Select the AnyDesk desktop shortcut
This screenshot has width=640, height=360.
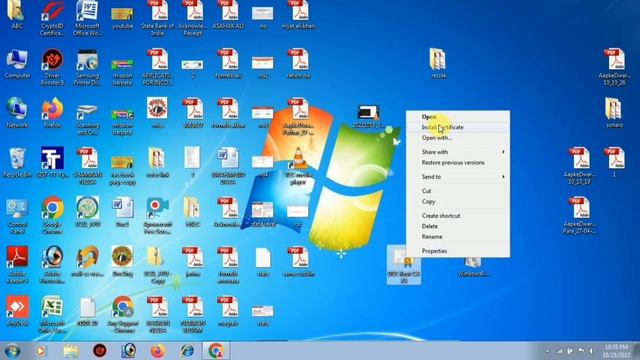pos(17,312)
